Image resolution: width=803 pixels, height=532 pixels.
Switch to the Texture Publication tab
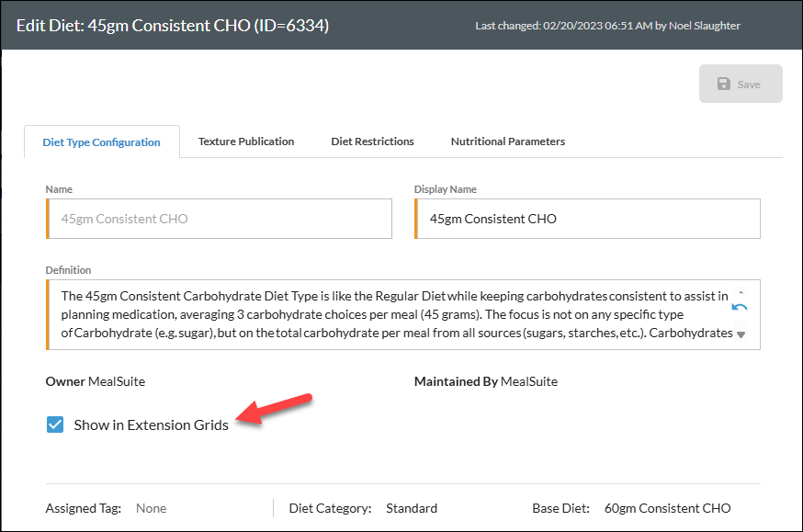246,141
